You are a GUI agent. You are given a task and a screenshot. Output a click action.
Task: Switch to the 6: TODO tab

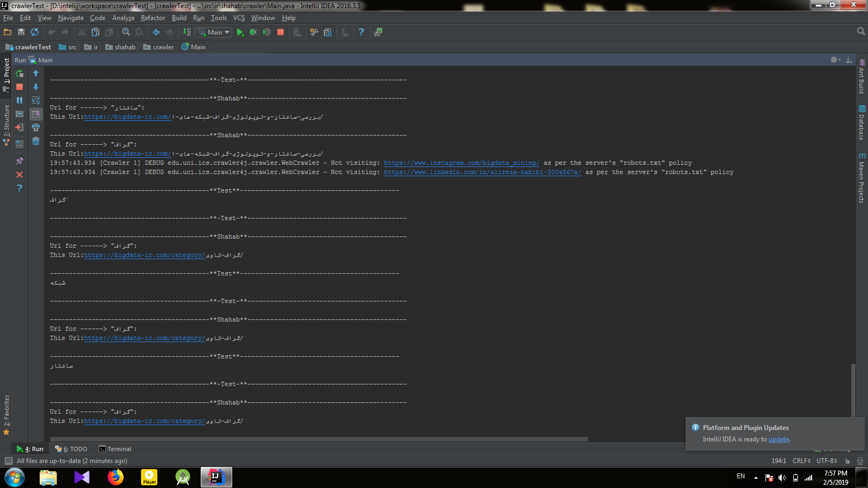(71, 449)
